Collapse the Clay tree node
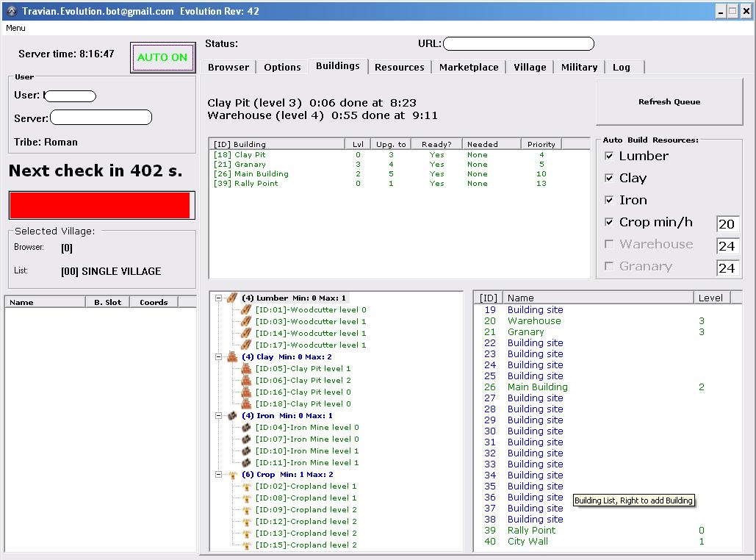The height and width of the screenshot is (560, 756). coord(219,357)
